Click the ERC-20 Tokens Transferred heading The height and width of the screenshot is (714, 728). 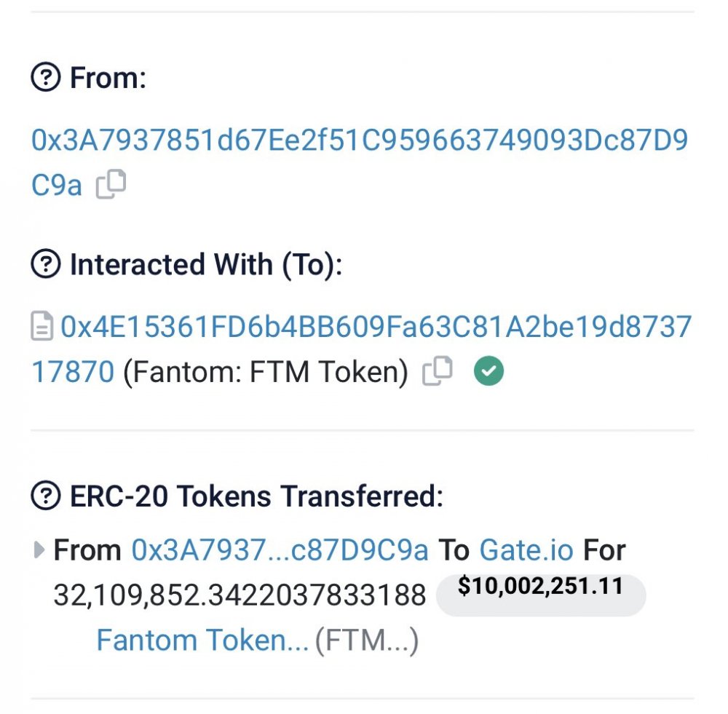tap(257, 496)
